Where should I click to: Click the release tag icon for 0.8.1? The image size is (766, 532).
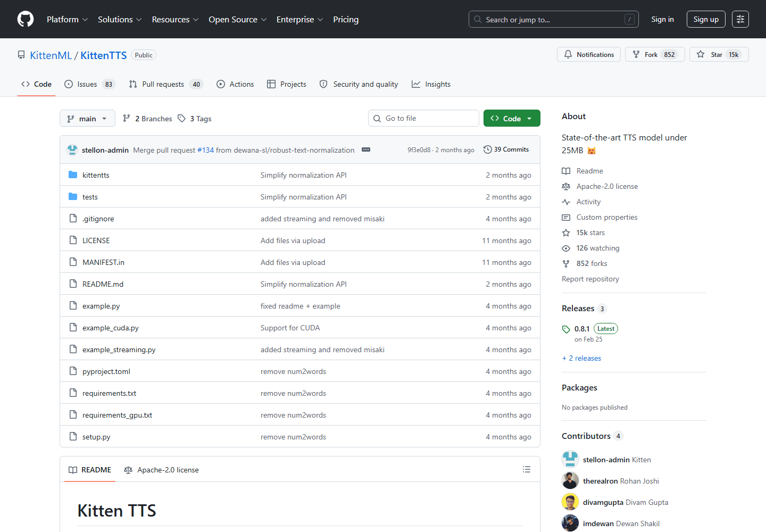pyautogui.click(x=566, y=329)
